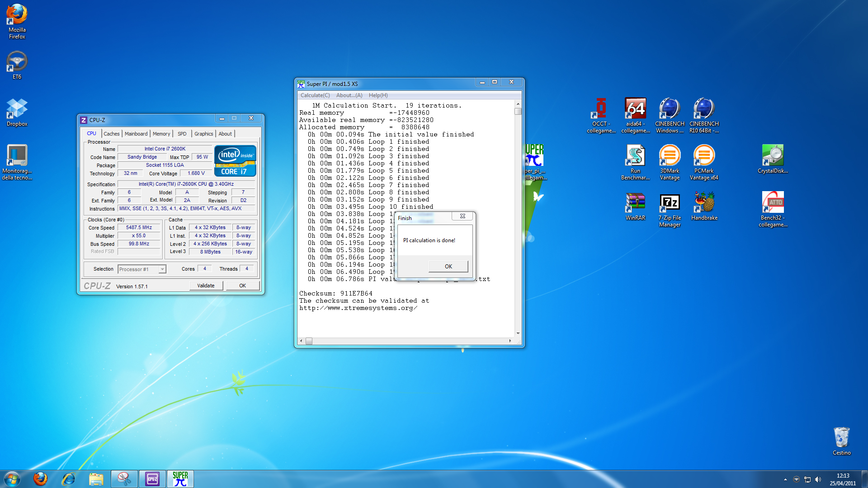The width and height of the screenshot is (868, 488).
Task: Switch to the Mainboard tab in CPU-Z
Action: pyautogui.click(x=136, y=134)
